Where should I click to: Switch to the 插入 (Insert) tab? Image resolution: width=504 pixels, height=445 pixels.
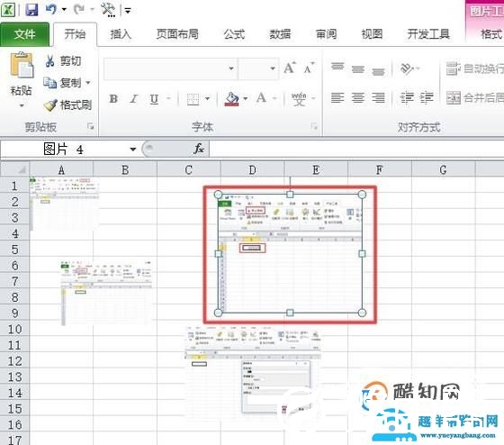121,34
